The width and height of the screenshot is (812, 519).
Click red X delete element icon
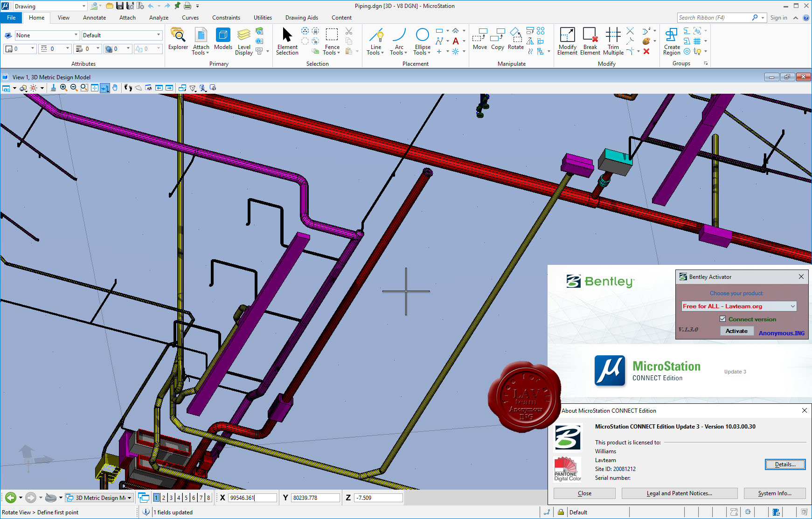(x=646, y=51)
